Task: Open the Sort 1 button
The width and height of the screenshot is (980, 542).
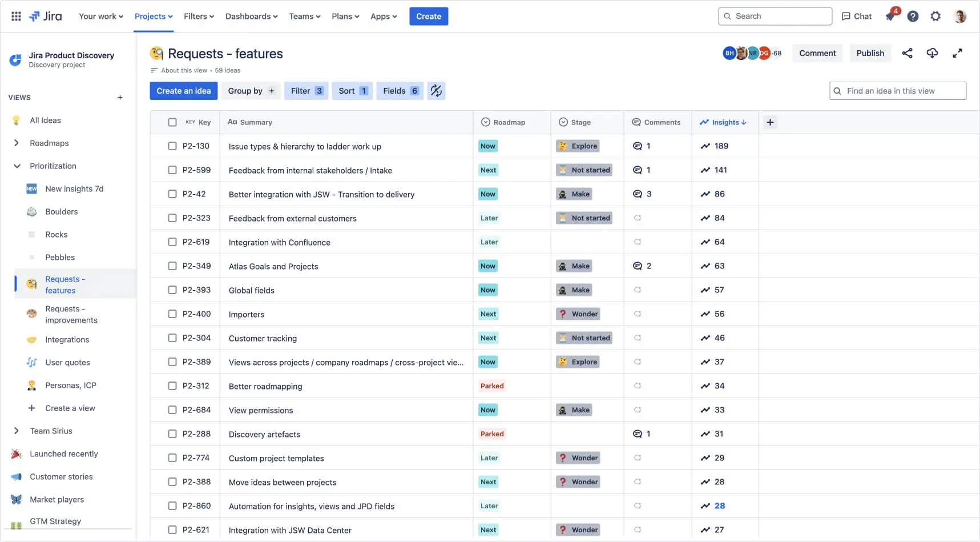Action: click(352, 91)
